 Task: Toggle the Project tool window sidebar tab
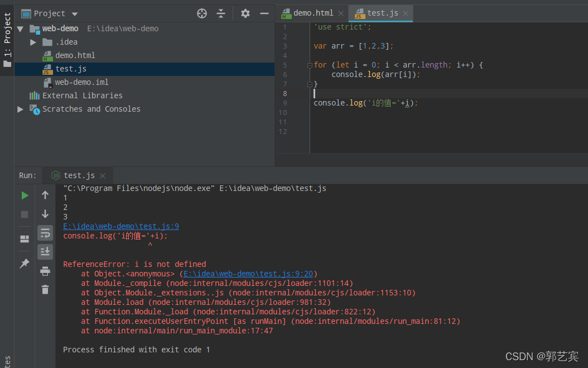click(7, 40)
